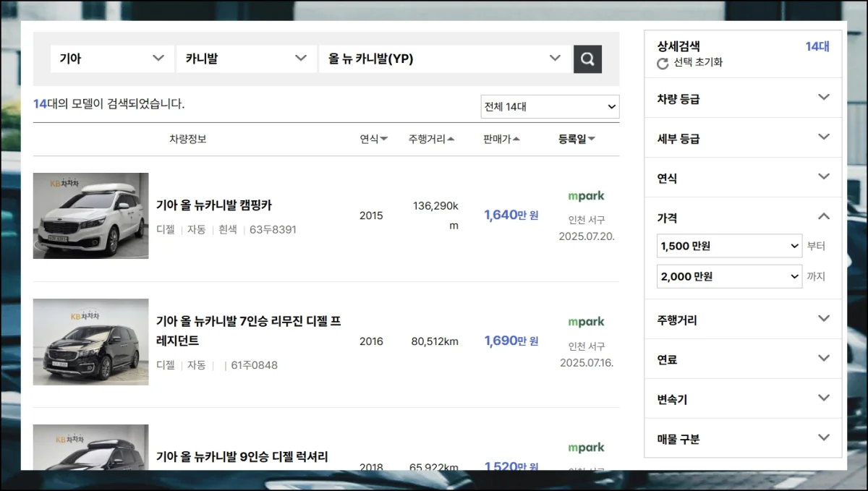Click registration date 2025.07.16.
This screenshot has width=868, height=491.
587,362
